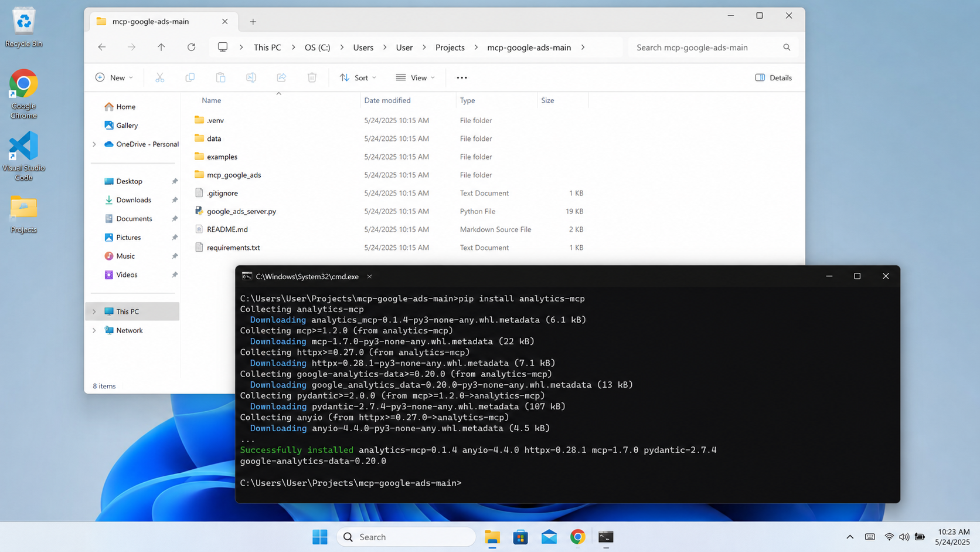Close the mcp-google-ads-main Explorer tab

225,21
